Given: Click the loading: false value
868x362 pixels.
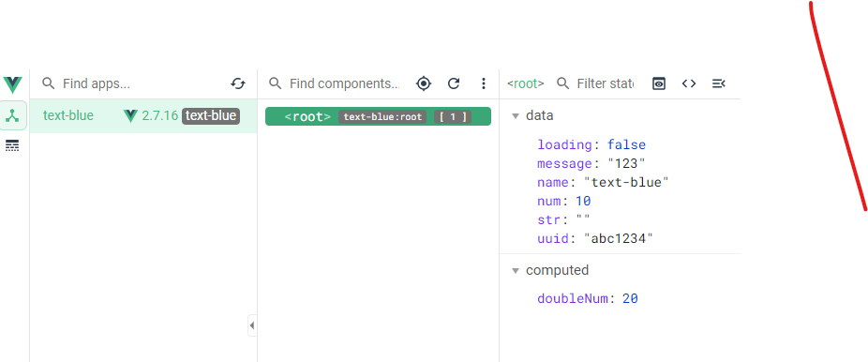Looking at the screenshot, I should [x=627, y=145].
